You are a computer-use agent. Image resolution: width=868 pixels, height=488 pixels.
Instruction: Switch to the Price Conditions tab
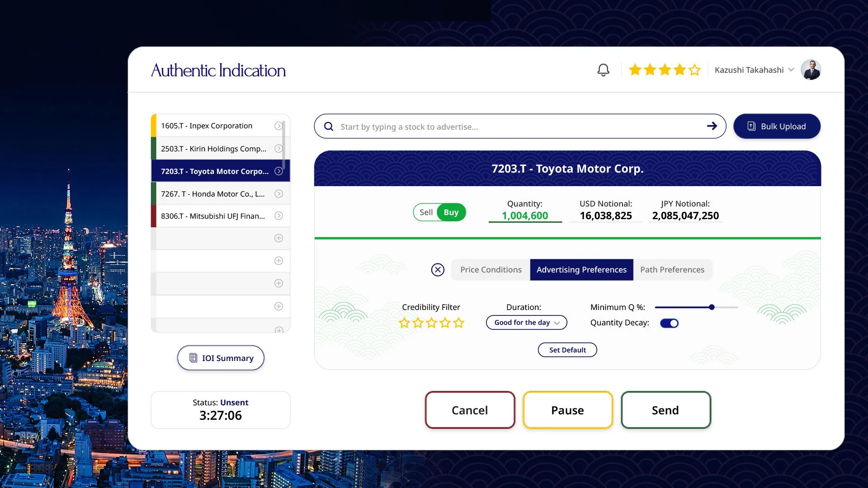490,270
